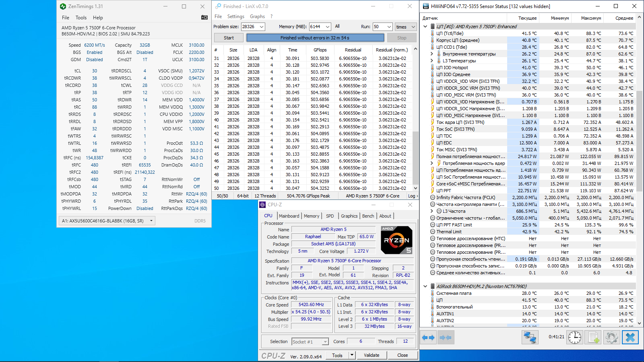This screenshot has width=644, height=362.
Task: Reset the HWiNFO sensor clock timer
Action: point(575,337)
